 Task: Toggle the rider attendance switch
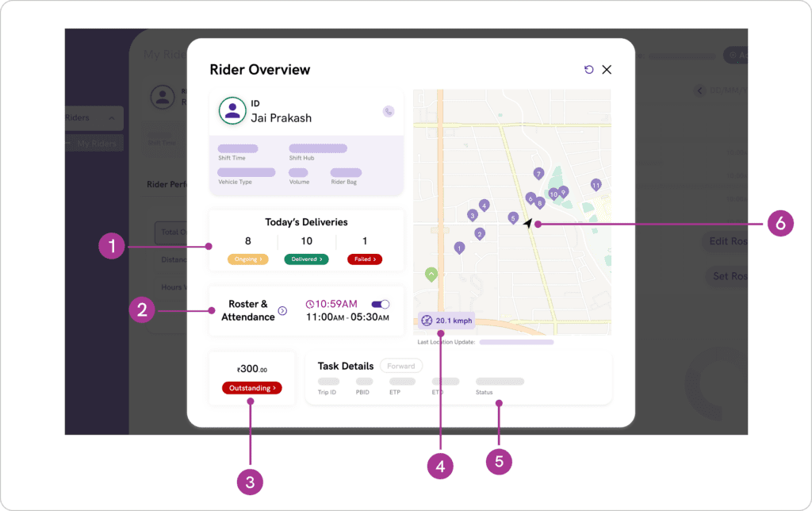(x=381, y=304)
